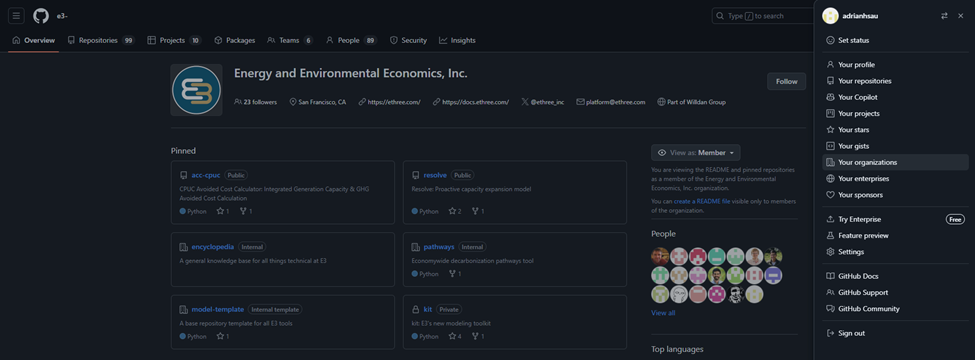
Task: Click the Follow button
Action: (x=787, y=81)
